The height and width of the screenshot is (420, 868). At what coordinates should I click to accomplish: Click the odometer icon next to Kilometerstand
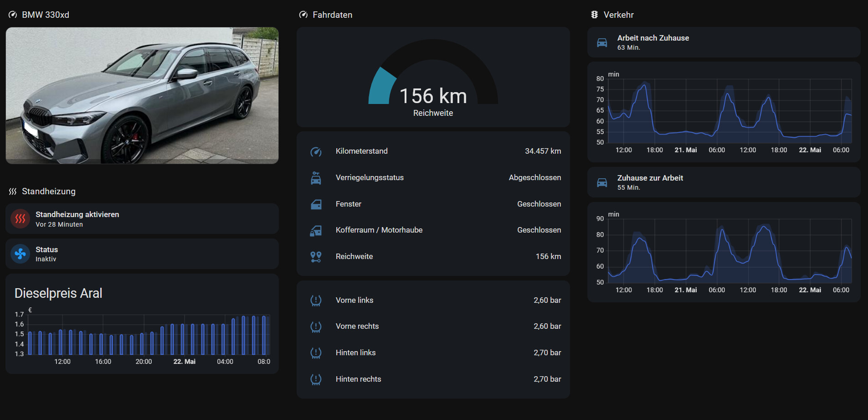click(316, 151)
